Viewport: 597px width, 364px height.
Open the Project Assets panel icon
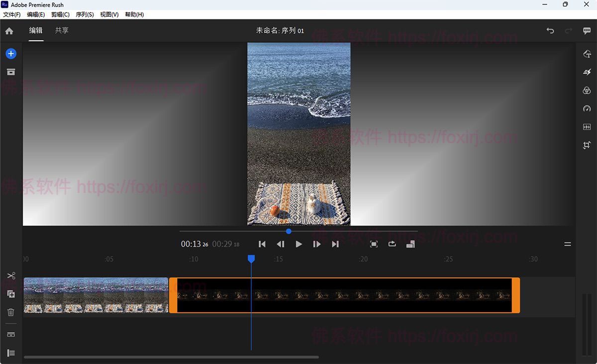click(11, 72)
